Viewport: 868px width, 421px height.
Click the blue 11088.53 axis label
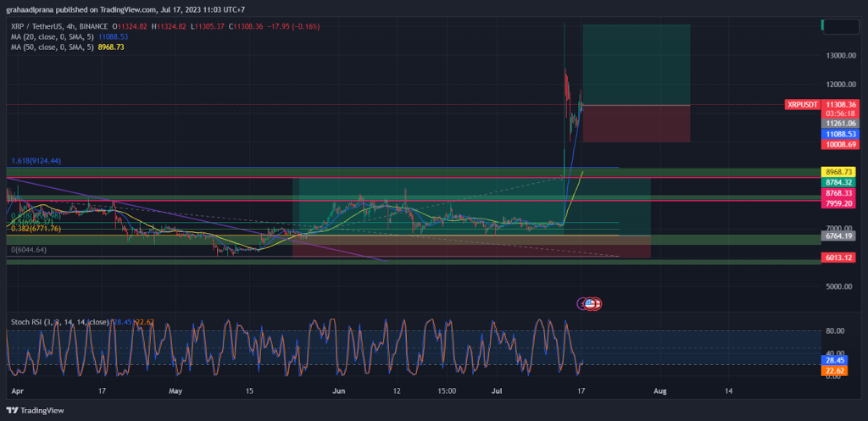840,134
